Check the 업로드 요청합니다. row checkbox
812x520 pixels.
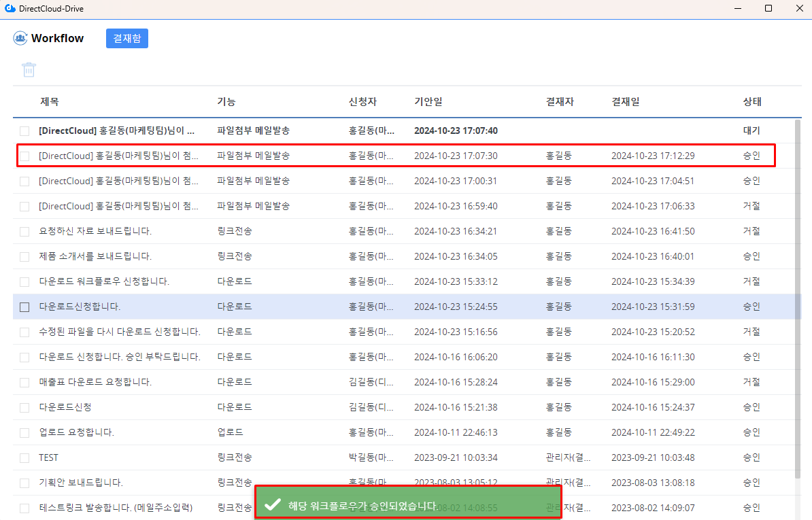[x=24, y=432]
